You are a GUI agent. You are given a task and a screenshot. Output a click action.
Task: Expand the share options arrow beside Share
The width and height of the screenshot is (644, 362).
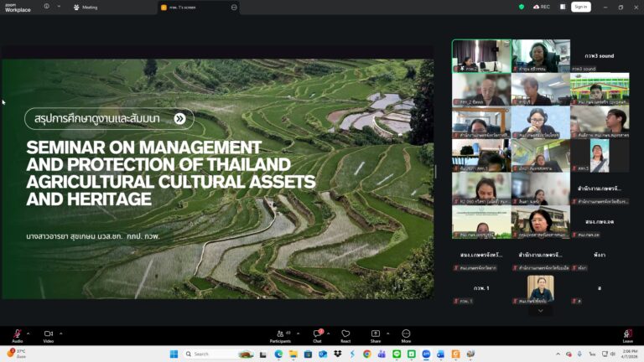point(387,333)
